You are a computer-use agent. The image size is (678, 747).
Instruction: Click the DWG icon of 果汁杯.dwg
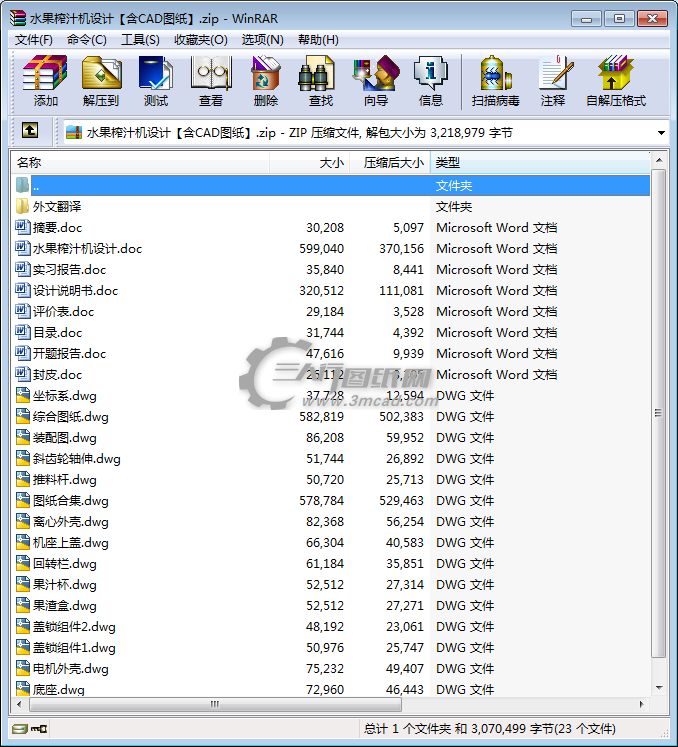(x=22, y=584)
